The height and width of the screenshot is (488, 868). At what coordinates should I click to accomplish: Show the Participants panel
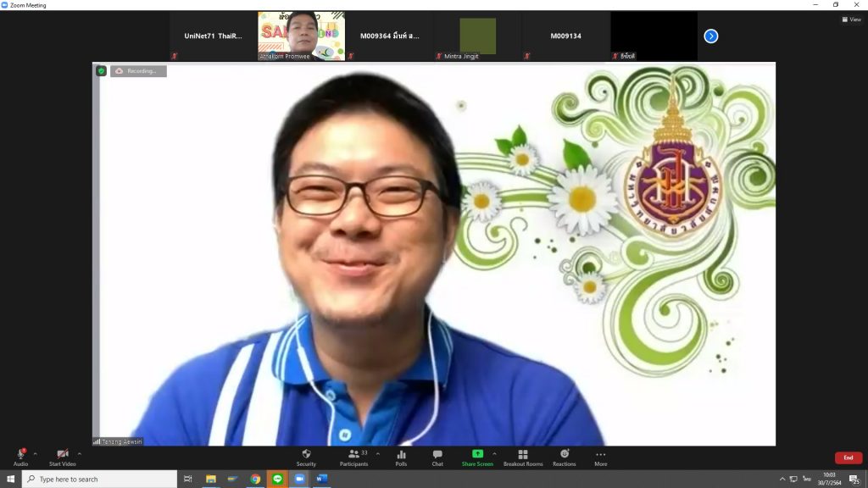pos(354,457)
